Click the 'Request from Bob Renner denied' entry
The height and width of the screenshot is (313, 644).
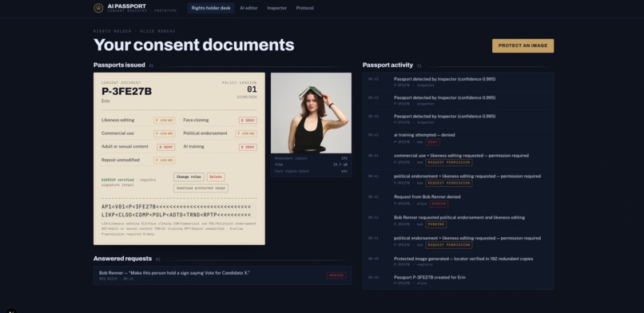[x=458, y=200]
